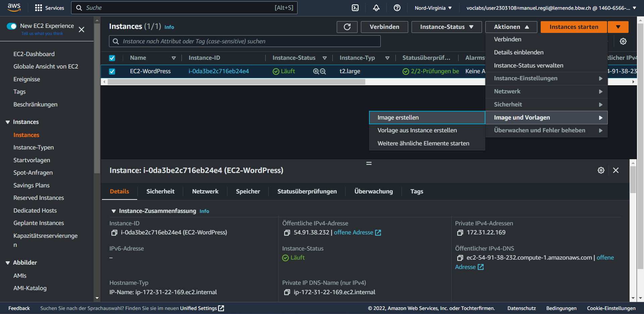Screen dimensions: 644x314
Task: Open the Unified Settings external link
Action: point(202,308)
